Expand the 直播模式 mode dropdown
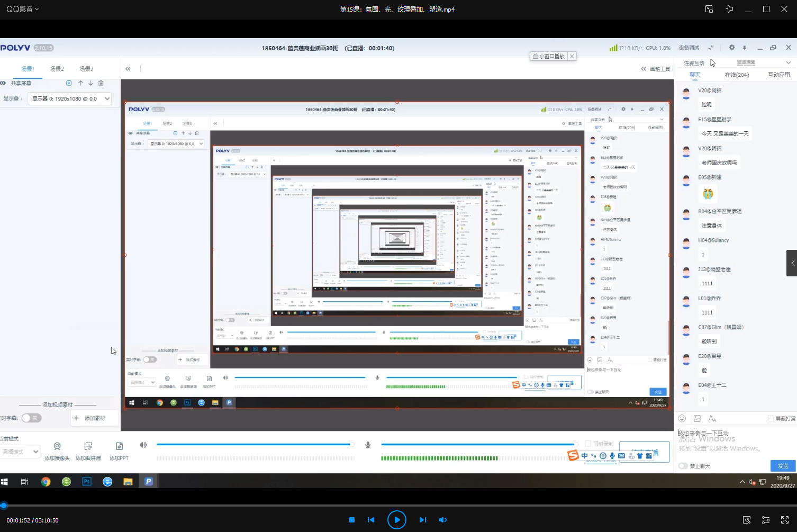 pos(20,452)
